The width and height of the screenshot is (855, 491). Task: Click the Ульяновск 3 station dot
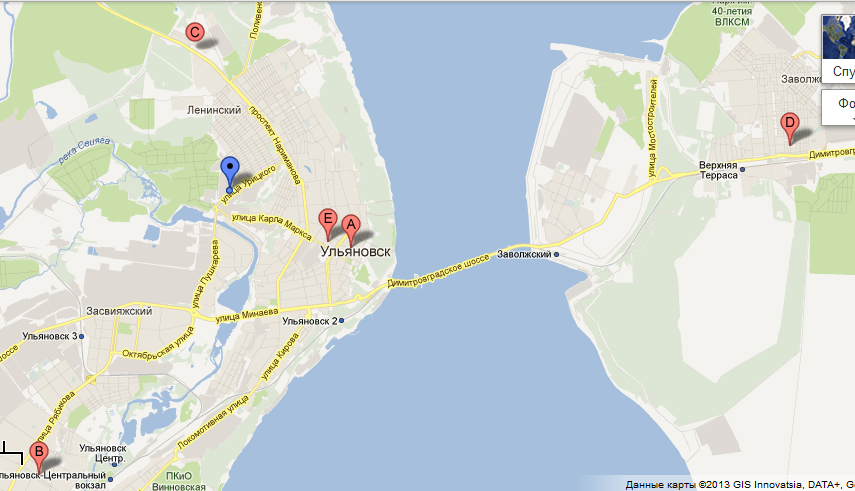[81, 337]
